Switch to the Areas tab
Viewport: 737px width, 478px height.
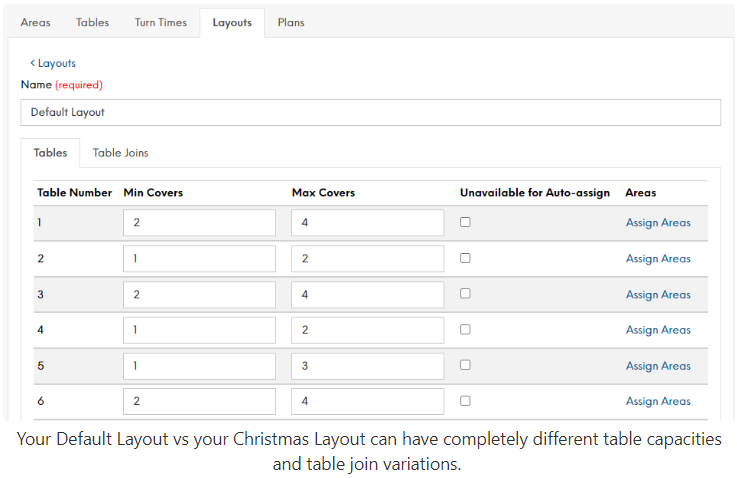pyautogui.click(x=35, y=22)
